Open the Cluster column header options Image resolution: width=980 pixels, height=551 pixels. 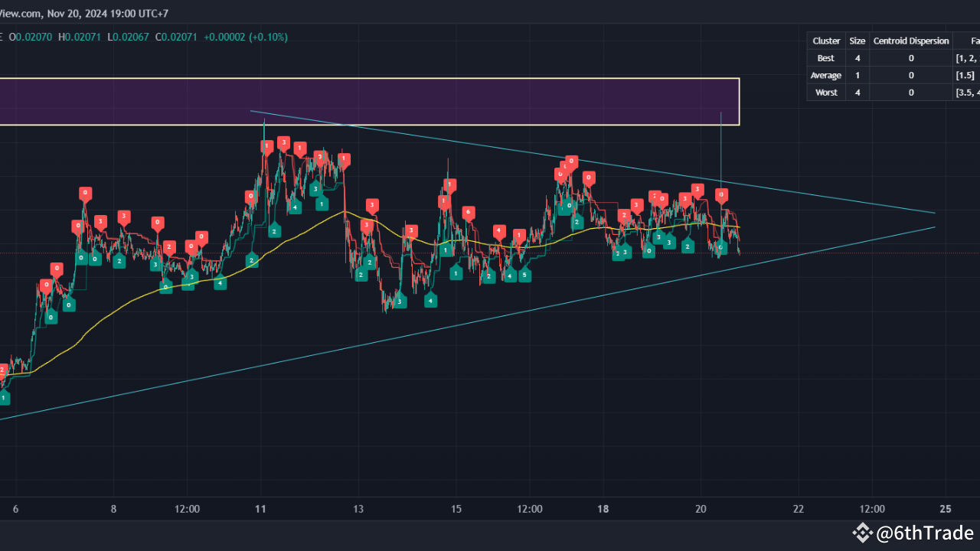pos(826,41)
